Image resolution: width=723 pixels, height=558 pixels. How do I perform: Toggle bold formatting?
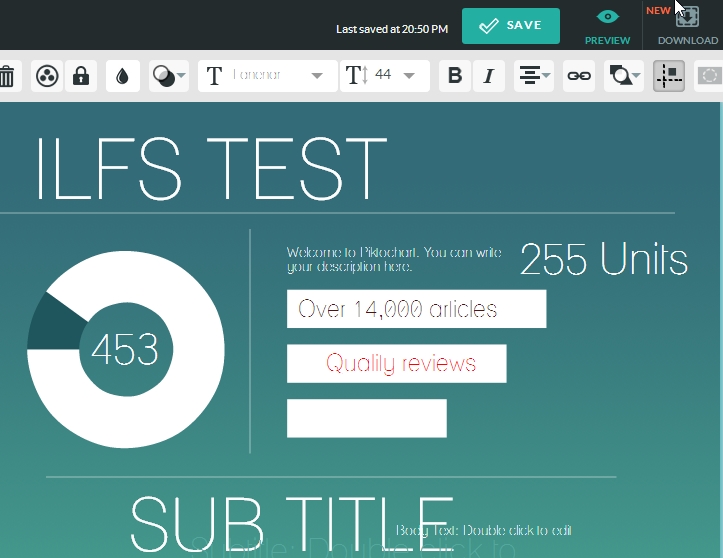pyautogui.click(x=455, y=76)
